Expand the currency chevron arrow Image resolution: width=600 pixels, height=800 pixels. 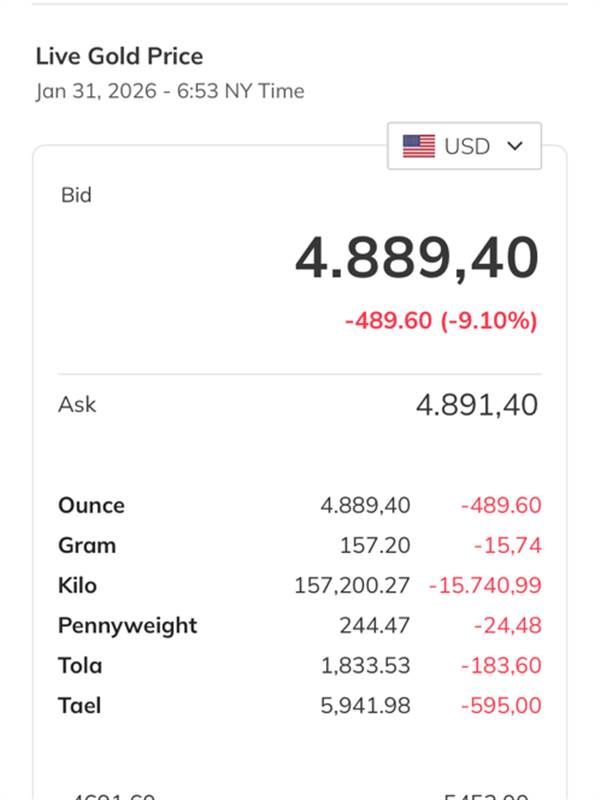(515, 146)
